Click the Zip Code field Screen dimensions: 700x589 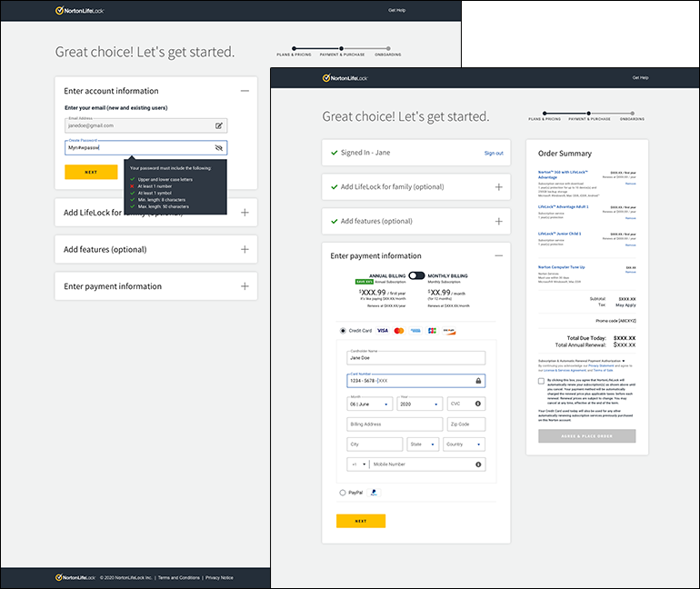[x=466, y=424]
